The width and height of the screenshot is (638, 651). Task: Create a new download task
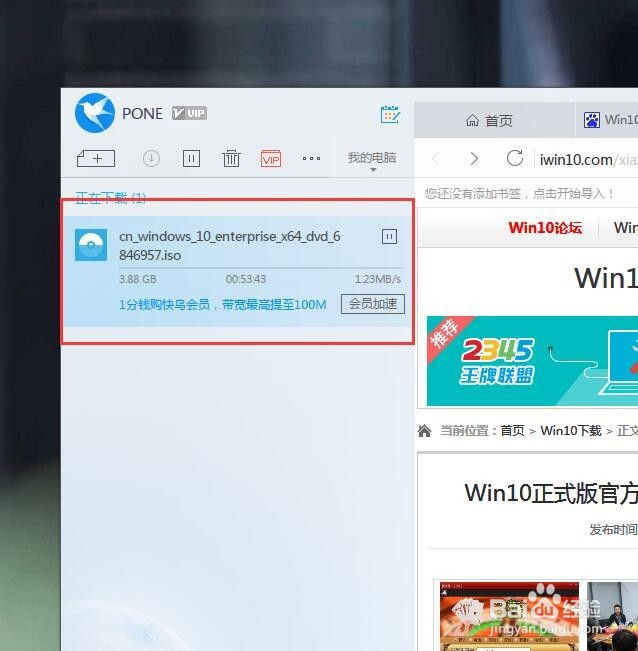click(96, 158)
